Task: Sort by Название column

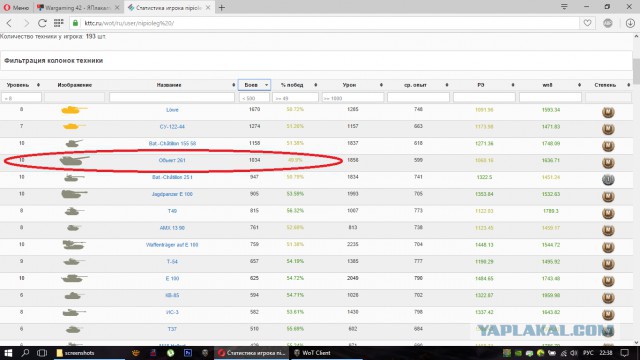Action: point(171,85)
